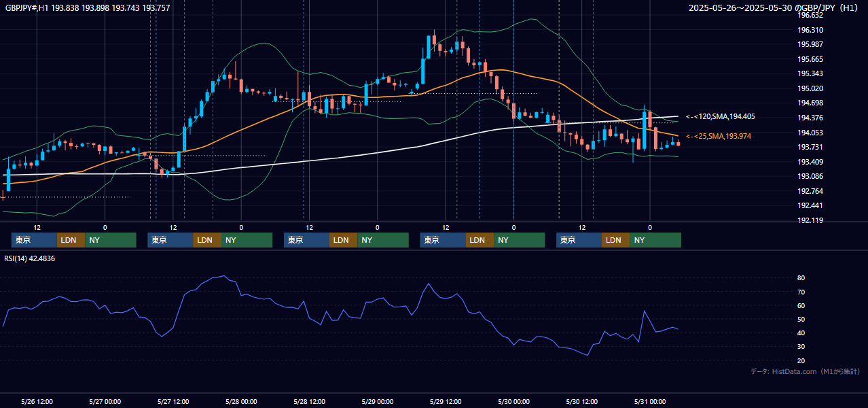Click the 5/28 00:00 time axis label
Image resolution: width=868 pixels, height=408 pixels.
[x=241, y=402]
